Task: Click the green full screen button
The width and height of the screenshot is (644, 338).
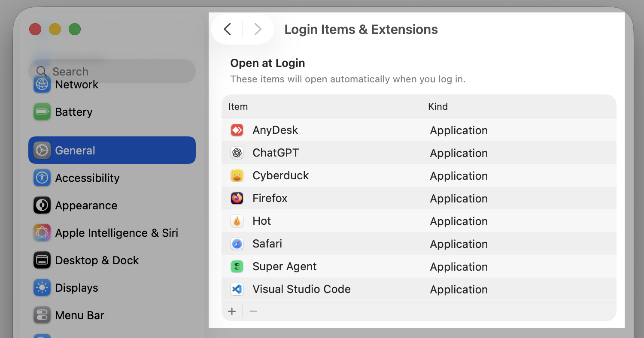Action: 75,29
